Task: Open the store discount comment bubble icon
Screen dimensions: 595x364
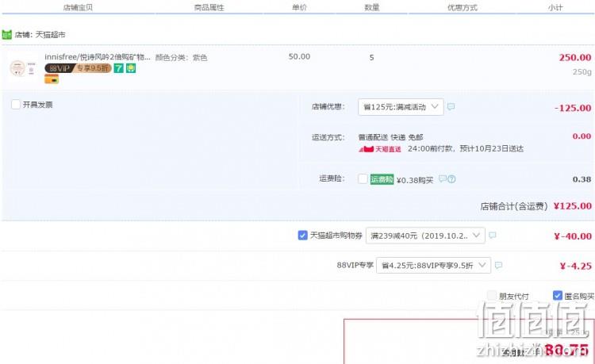Action: tap(451, 107)
